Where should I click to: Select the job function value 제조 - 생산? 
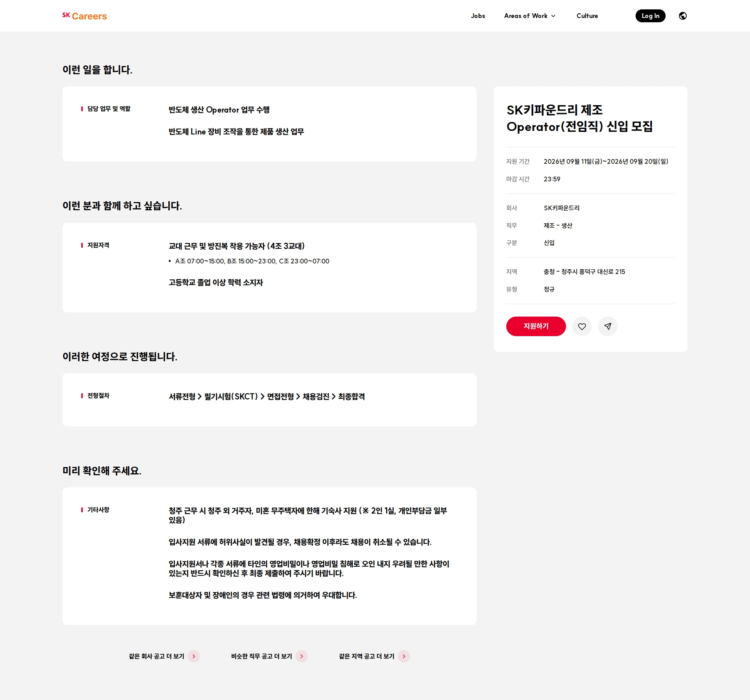(x=558, y=226)
